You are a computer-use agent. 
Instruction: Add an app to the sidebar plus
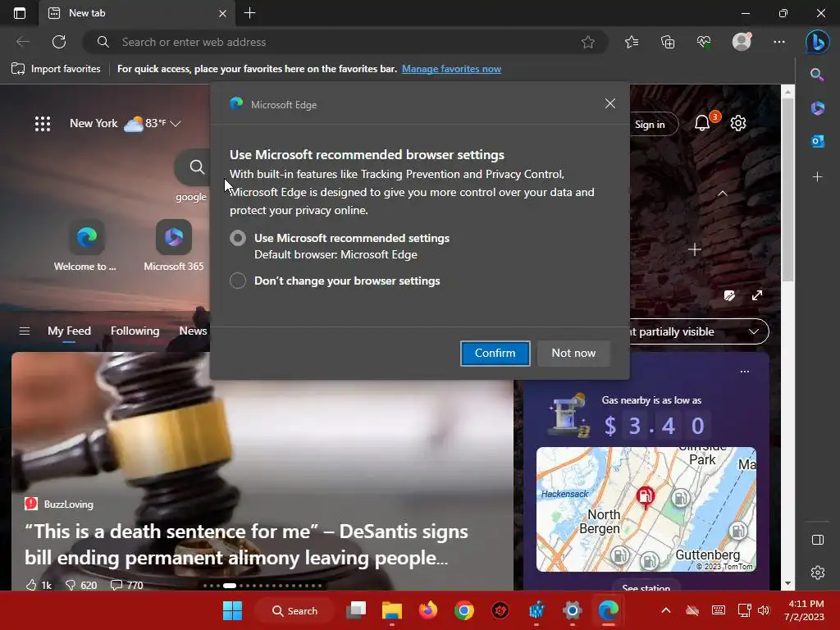pyautogui.click(x=817, y=177)
